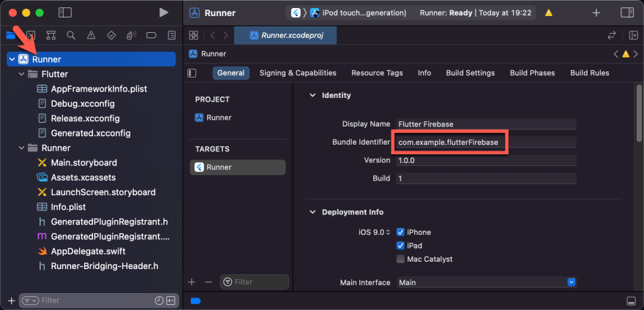Open the Breakpoint navigator icon

151,35
